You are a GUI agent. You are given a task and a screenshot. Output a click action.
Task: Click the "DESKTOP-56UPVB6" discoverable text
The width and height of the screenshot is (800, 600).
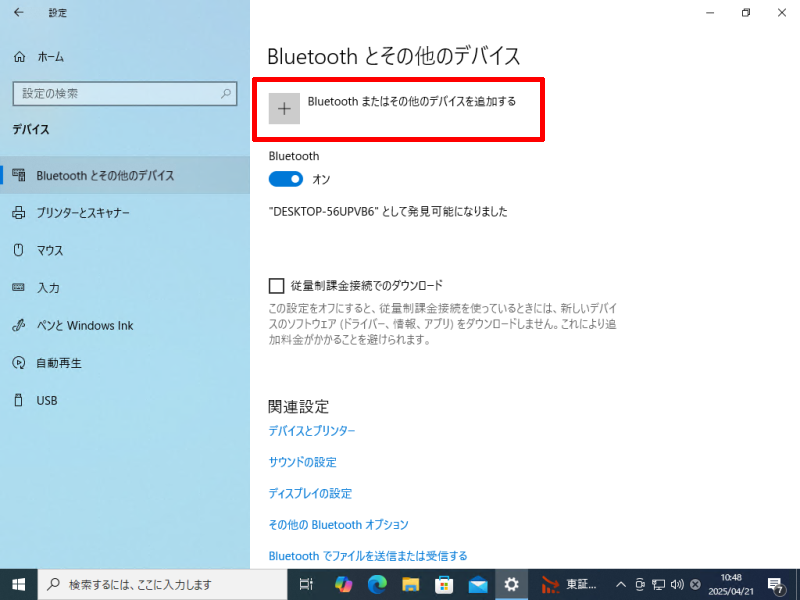pos(388,212)
